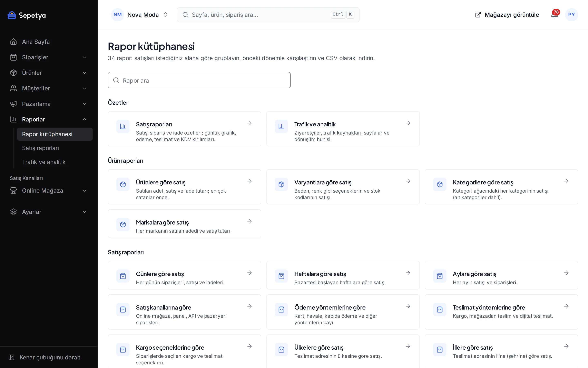588x368 pixels.
Task: Click the Müşteriler people icon
Action: tap(14, 88)
